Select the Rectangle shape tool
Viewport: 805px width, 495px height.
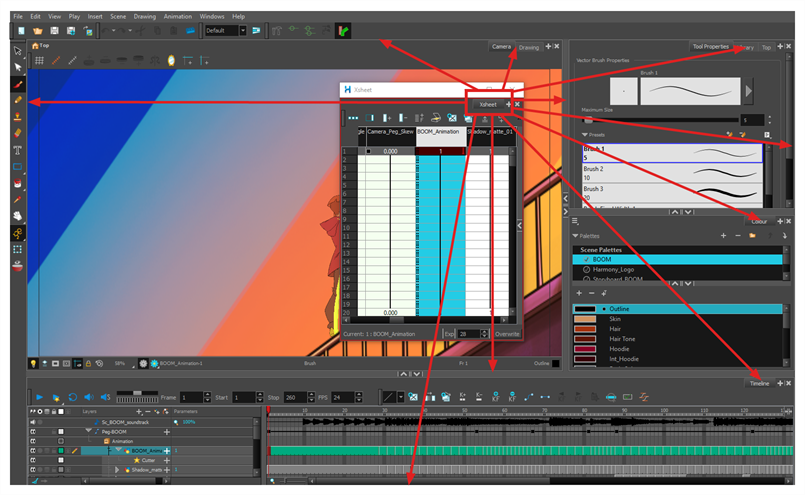(19, 166)
